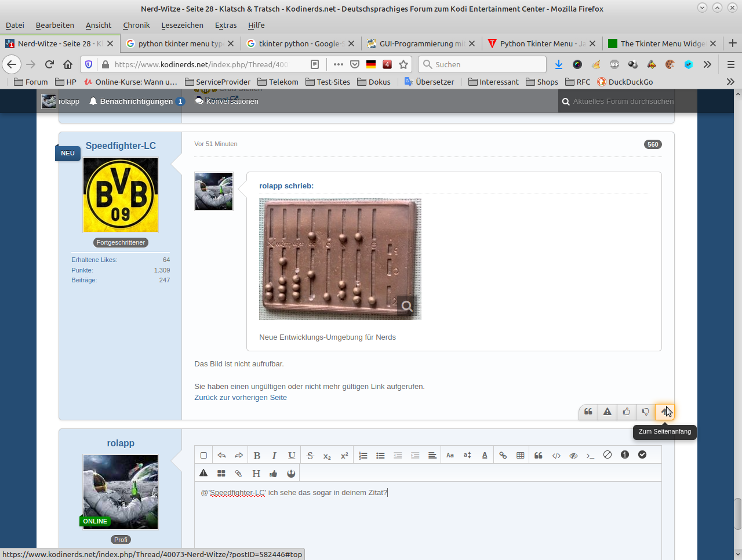Open page actions three-dots menu

coord(339,64)
